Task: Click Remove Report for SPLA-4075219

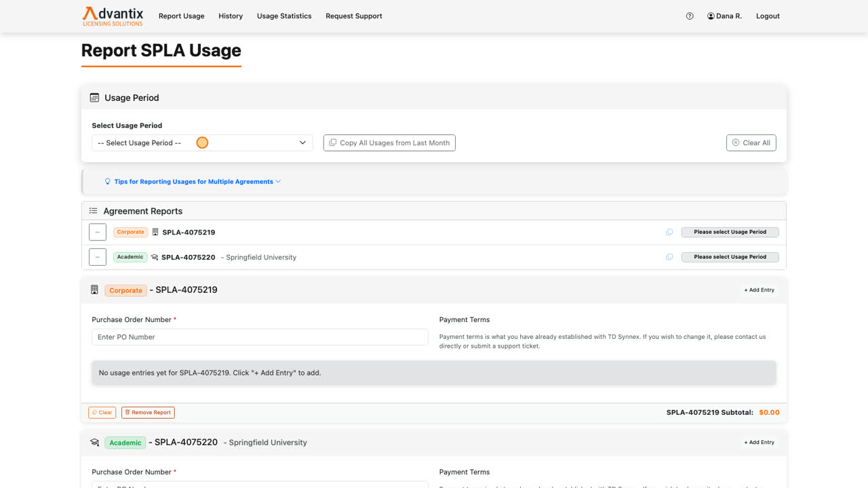Action: pyautogui.click(x=148, y=412)
